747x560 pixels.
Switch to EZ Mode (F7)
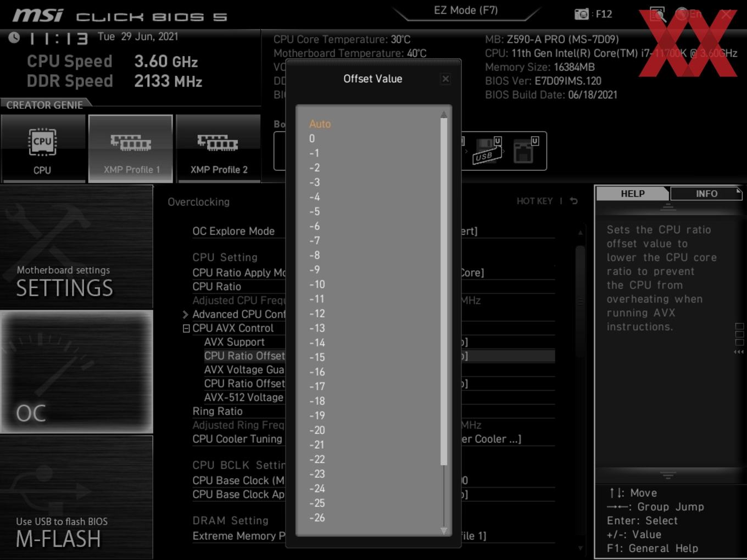tap(466, 10)
